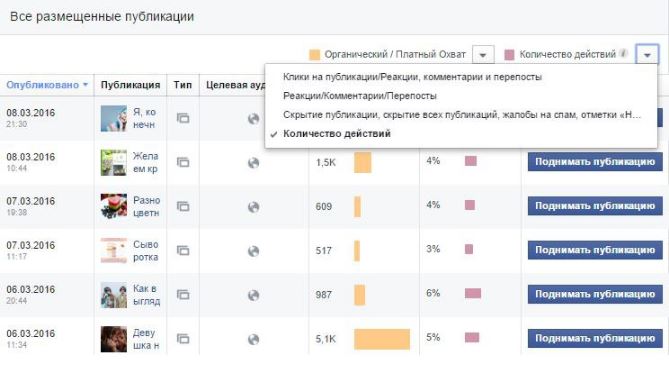Click the globe audience icon for 08.03.2016 10:44 post
The image size is (669, 370).
253,163
